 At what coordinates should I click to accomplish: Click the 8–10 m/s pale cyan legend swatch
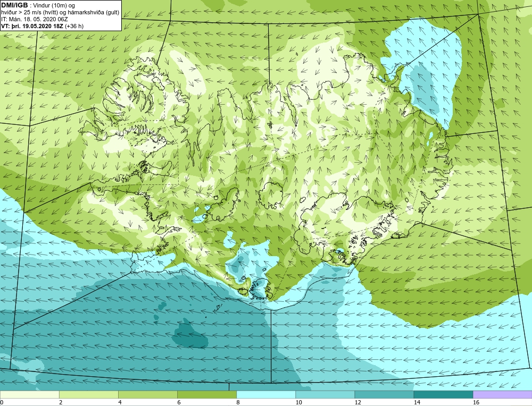pos(265,395)
